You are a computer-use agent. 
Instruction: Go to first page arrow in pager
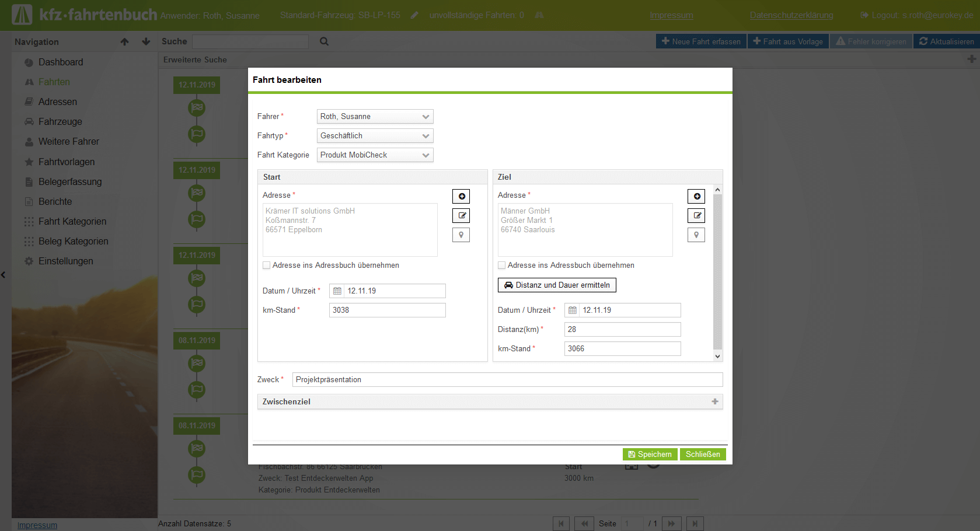[x=561, y=523]
